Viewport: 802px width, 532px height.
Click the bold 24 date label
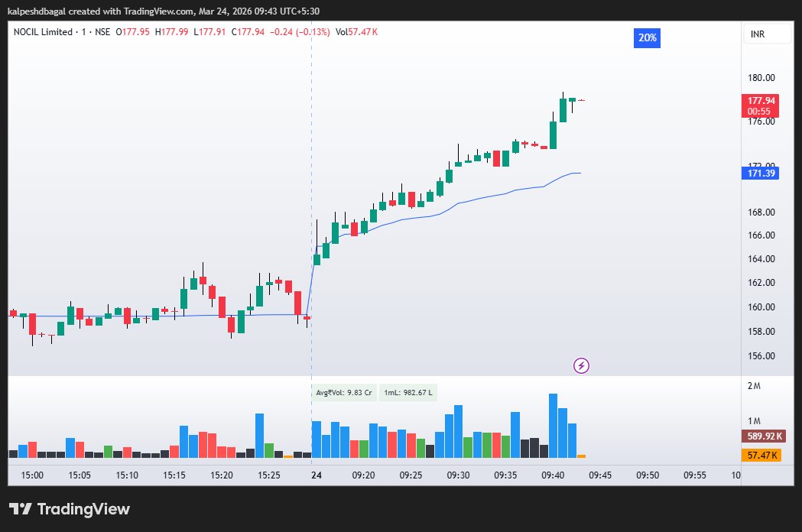point(317,475)
